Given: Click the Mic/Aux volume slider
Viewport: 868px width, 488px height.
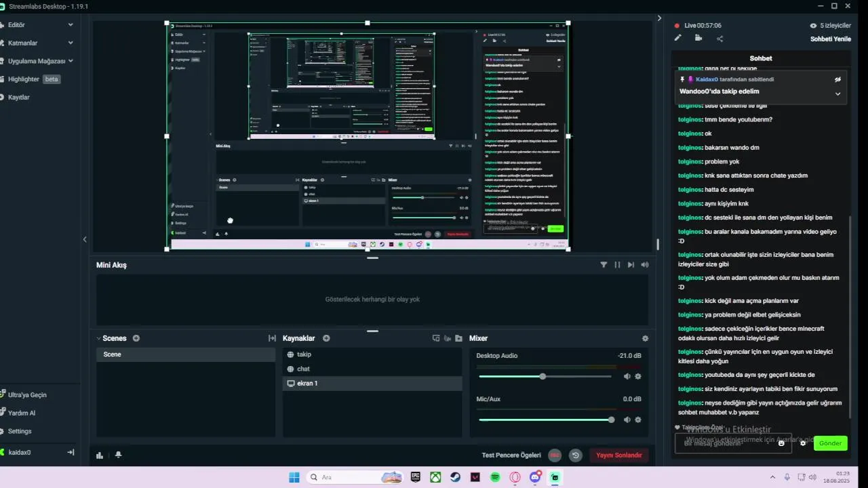Looking at the screenshot, I should pyautogui.click(x=546, y=420).
